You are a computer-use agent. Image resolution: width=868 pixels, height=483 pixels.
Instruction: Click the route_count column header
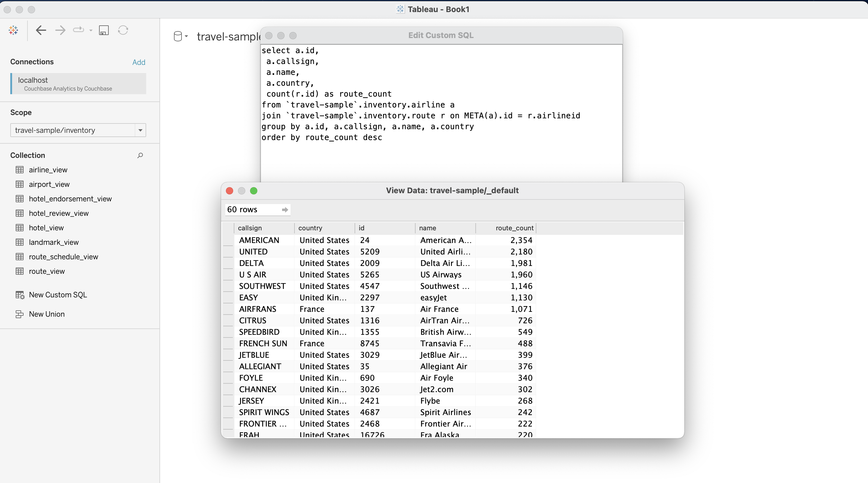pyautogui.click(x=506, y=228)
